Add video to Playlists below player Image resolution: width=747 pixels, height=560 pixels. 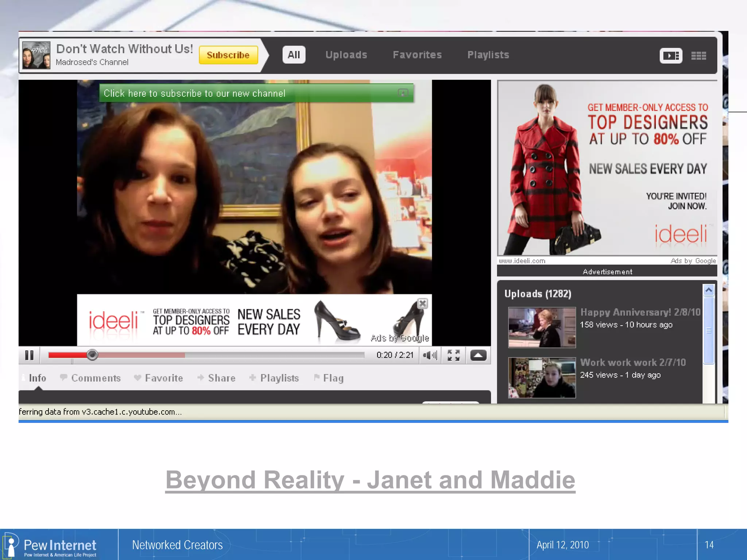coord(274,378)
